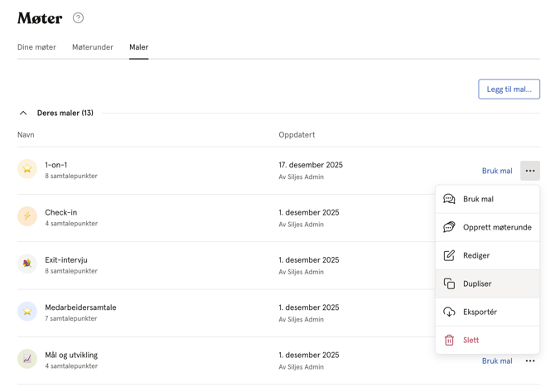
Task: Click the star icon of the 1-on-1 template
Action: [27, 169]
